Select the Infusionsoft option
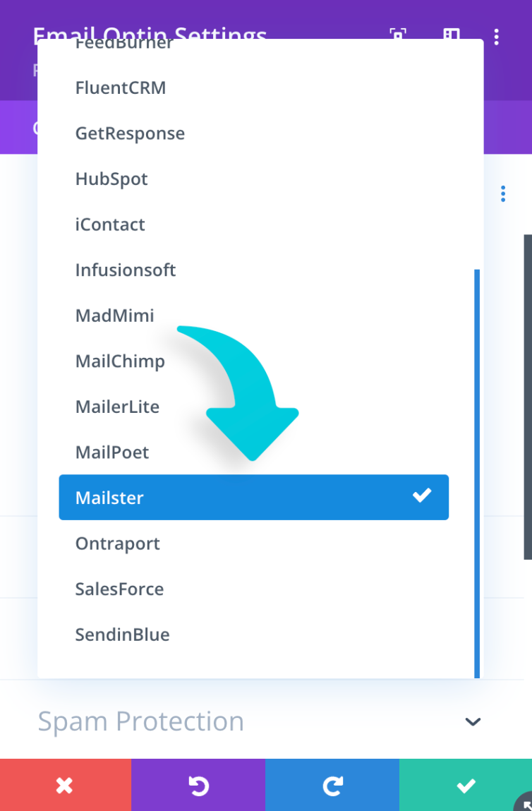The width and height of the screenshot is (532, 811). [x=125, y=270]
